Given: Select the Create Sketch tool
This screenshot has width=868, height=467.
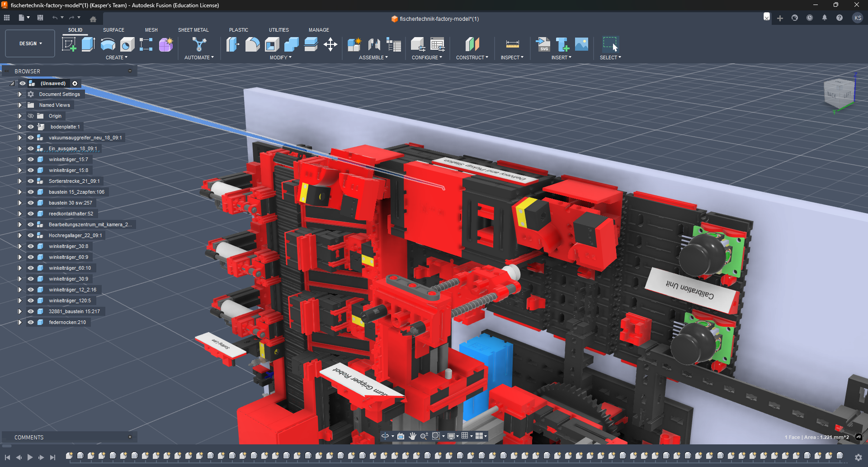Looking at the screenshot, I should (x=69, y=44).
